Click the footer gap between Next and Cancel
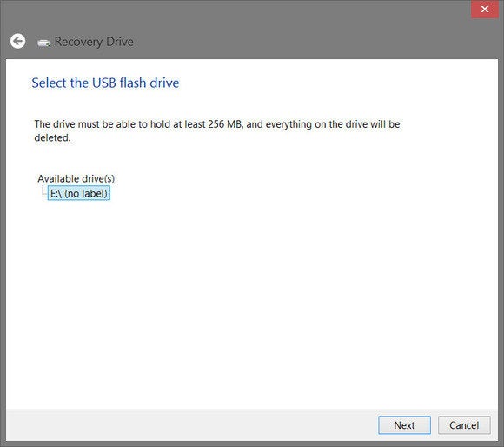Image resolution: width=504 pixels, height=447 pixels. tap(434, 425)
